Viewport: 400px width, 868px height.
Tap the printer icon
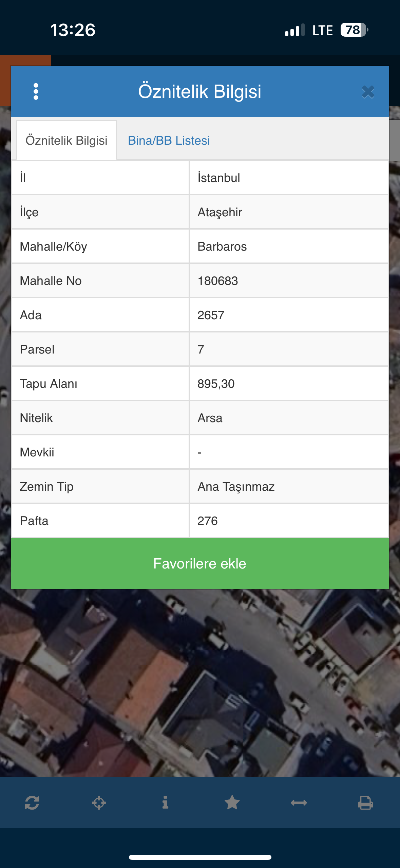pos(365,803)
